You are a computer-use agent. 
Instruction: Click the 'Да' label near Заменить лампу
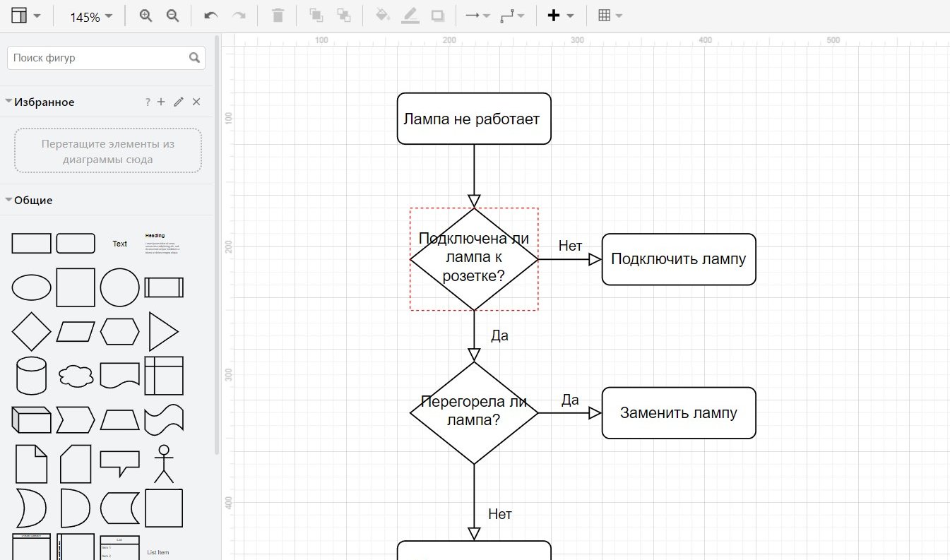570,400
